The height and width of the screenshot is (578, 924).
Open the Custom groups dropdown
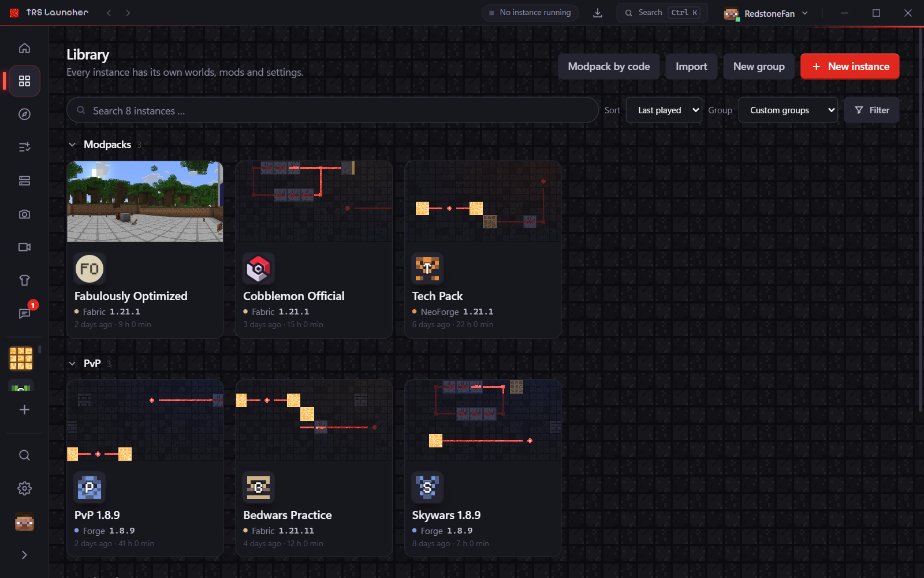[788, 110]
